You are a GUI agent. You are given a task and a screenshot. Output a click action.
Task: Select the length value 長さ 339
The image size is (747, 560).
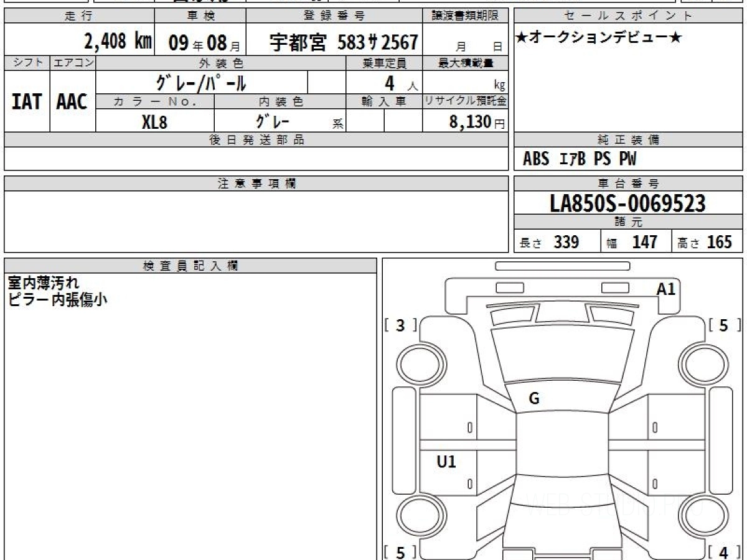coord(549,242)
